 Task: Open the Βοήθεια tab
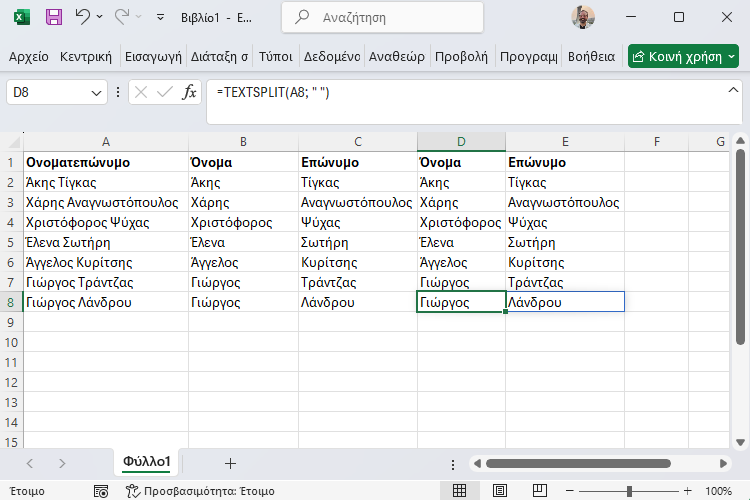click(x=591, y=56)
